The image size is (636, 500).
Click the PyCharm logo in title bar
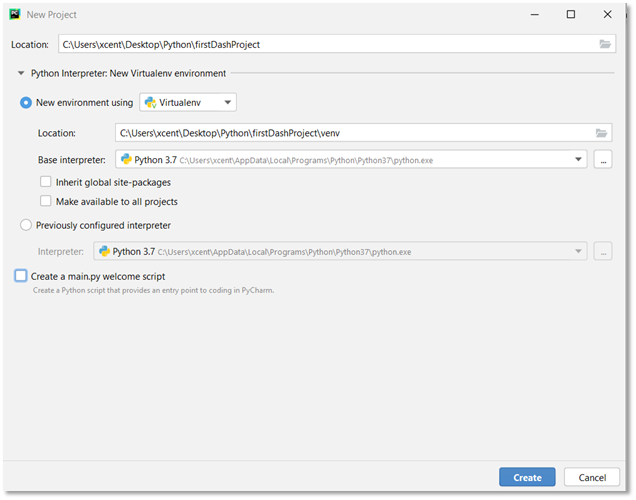[16, 15]
